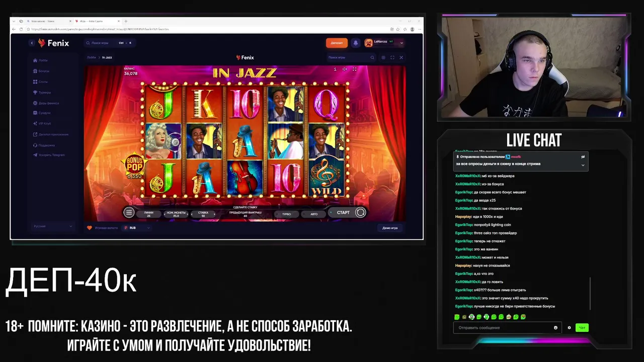Click the Старт spin button
644x362 pixels.
(x=343, y=213)
